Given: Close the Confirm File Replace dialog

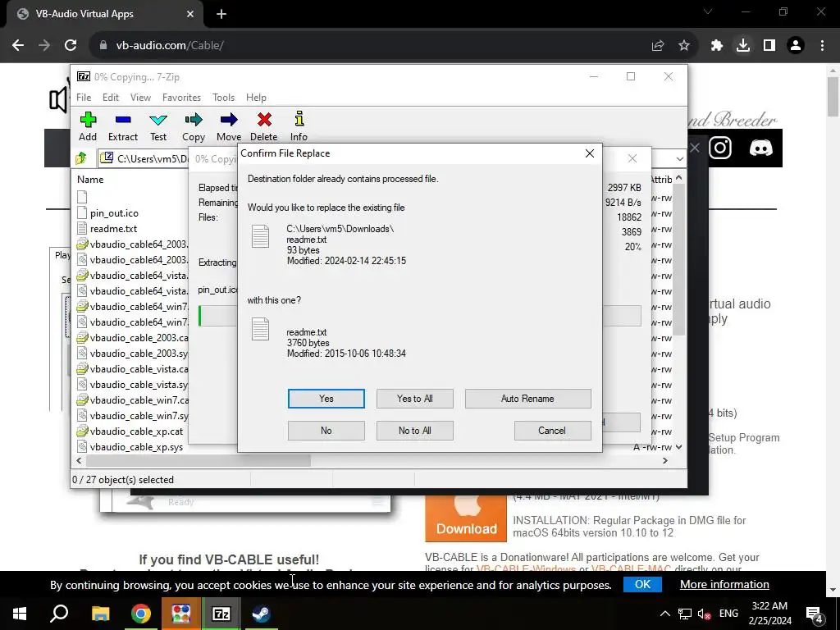Looking at the screenshot, I should tap(589, 153).
